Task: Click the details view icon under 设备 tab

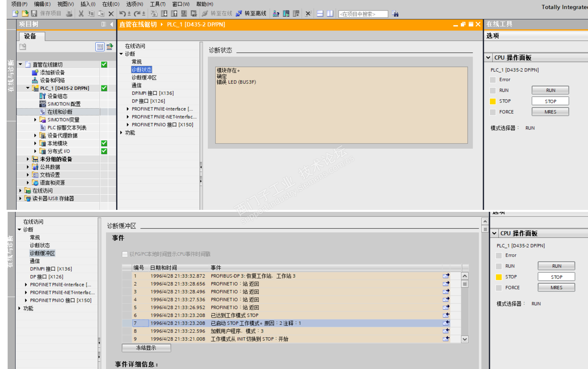Action: pos(100,47)
